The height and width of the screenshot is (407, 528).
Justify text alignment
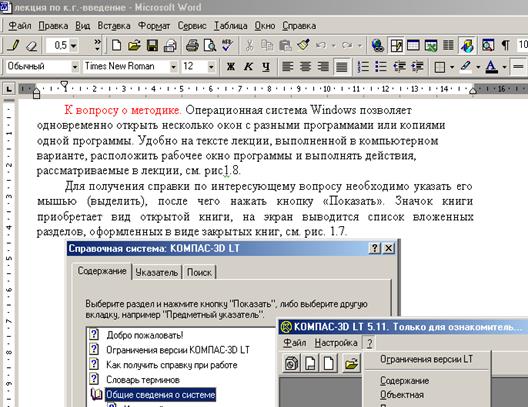point(341,67)
